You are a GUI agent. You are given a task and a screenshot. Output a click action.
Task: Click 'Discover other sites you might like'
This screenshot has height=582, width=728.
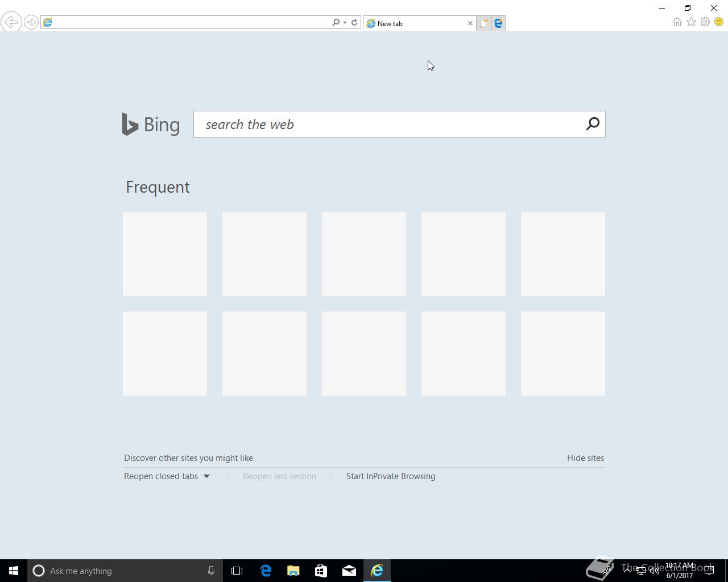[188, 458]
